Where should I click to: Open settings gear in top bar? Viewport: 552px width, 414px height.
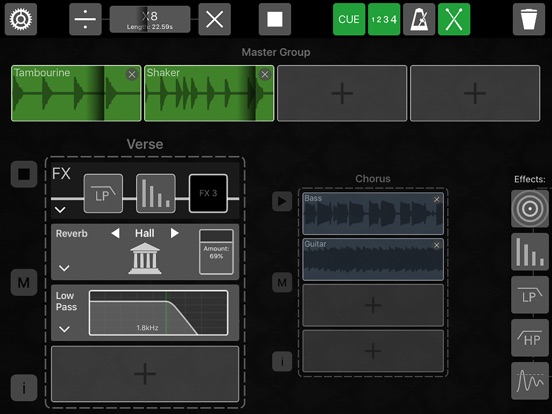21,19
